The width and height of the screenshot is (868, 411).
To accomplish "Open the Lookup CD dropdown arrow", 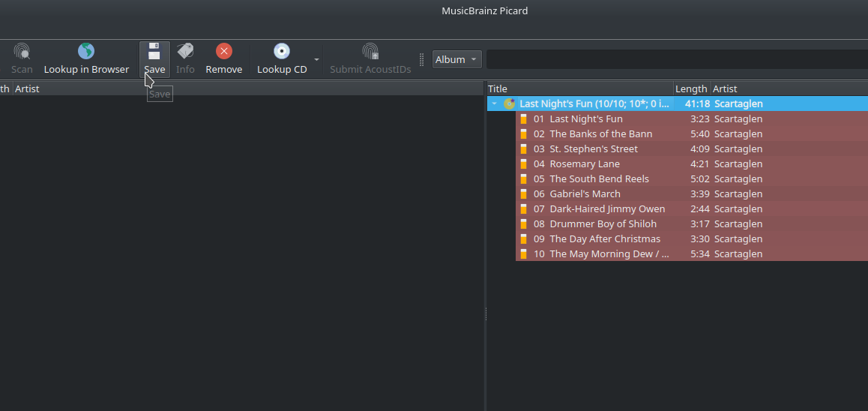I will coord(316,59).
